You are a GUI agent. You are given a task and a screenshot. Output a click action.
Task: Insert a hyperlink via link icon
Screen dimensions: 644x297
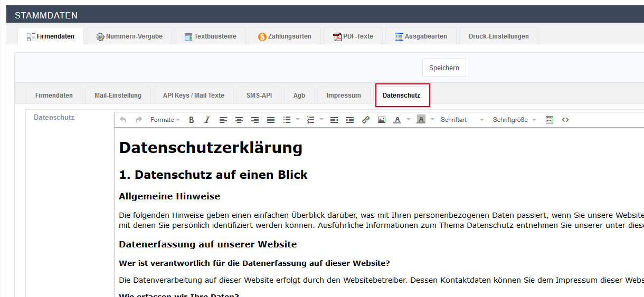pos(366,120)
